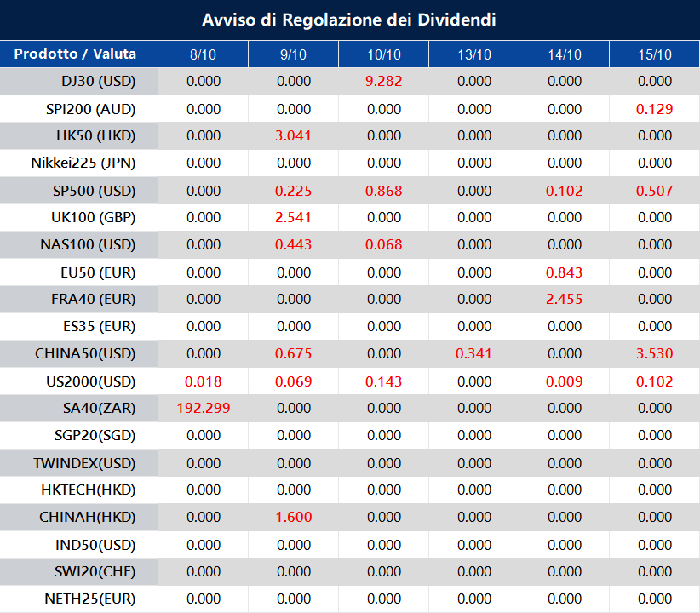Select the EU50 (EUR) value 0.843

[x=565, y=272]
